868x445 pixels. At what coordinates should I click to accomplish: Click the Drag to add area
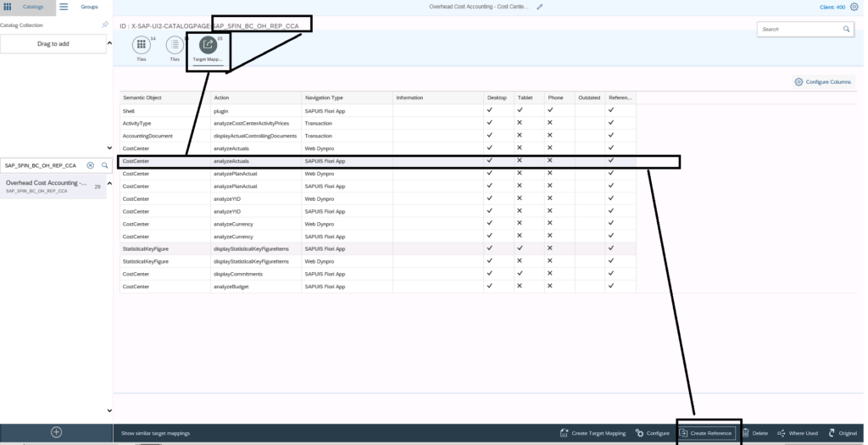53,44
